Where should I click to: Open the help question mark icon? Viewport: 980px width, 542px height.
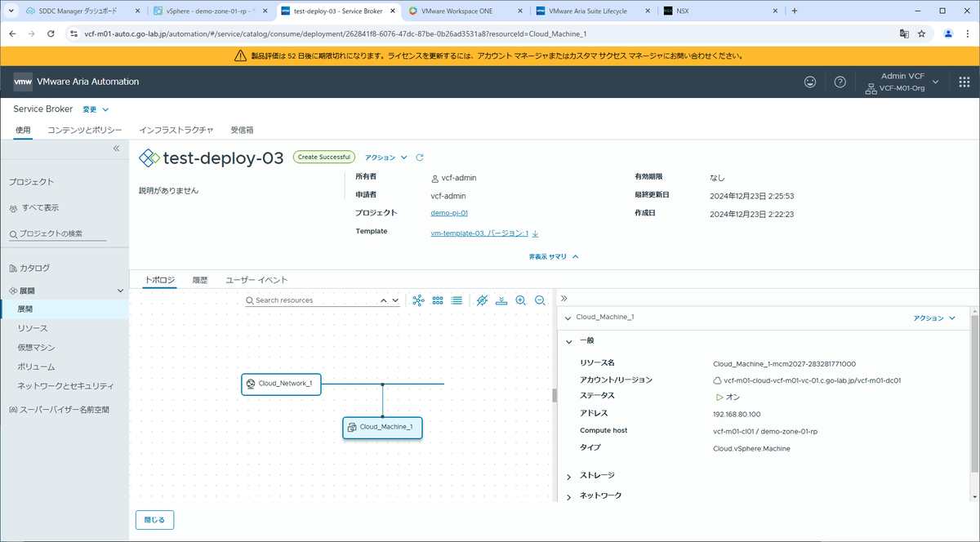[x=840, y=82]
